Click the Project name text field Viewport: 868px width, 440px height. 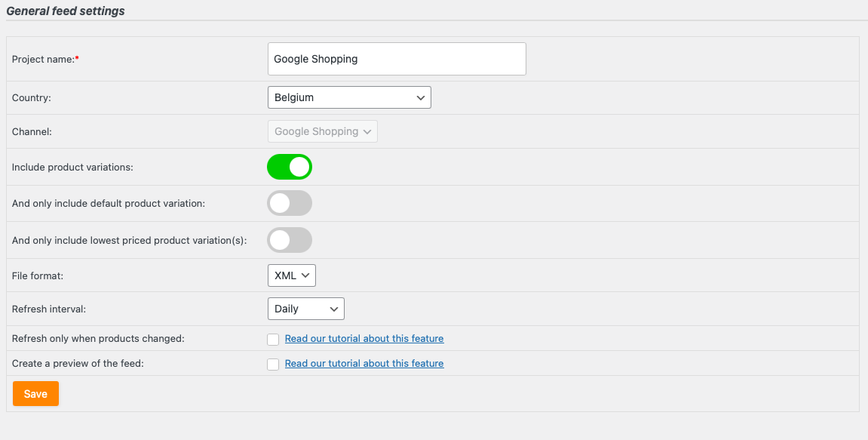point(396,59)
